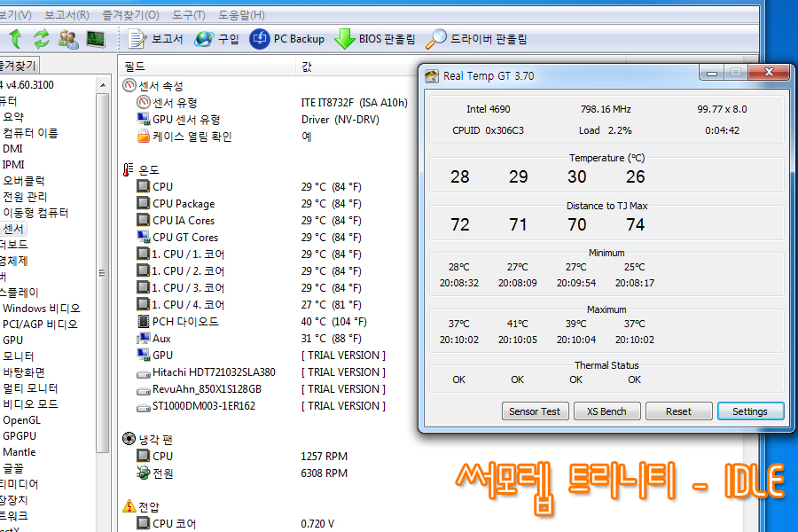Select 비디오 모드 in the sidebar tree
This screenshot has height=532, width=798.
pos(30,404)
